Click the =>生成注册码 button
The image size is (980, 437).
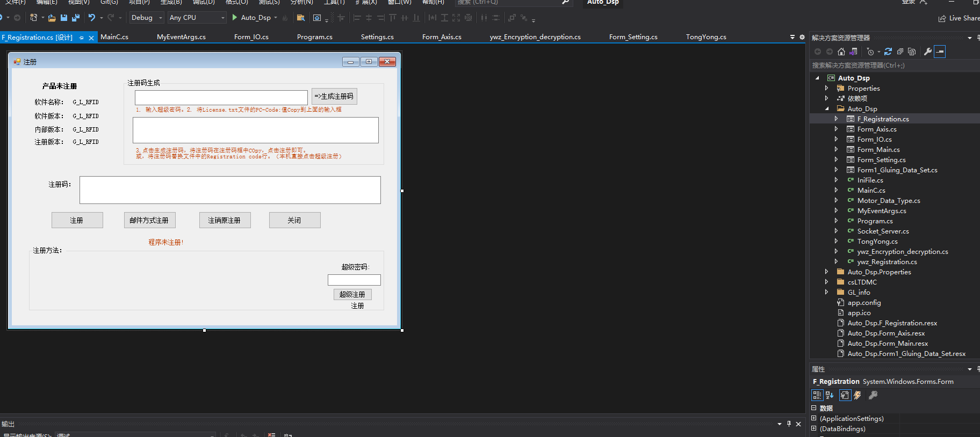click(334, 96)
